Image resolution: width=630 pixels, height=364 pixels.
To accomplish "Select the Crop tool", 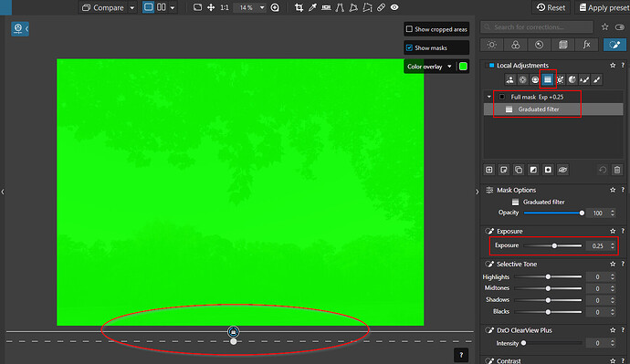I will point(299,7).
